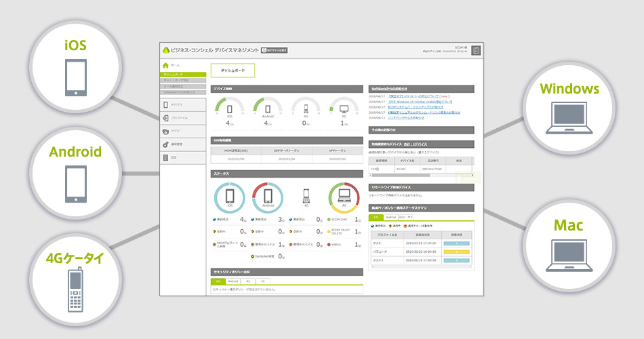Image resolution: width=644 pixels, height=339 pixels.
Task: Click the PC monitor registration gauge
Action: 344,106
